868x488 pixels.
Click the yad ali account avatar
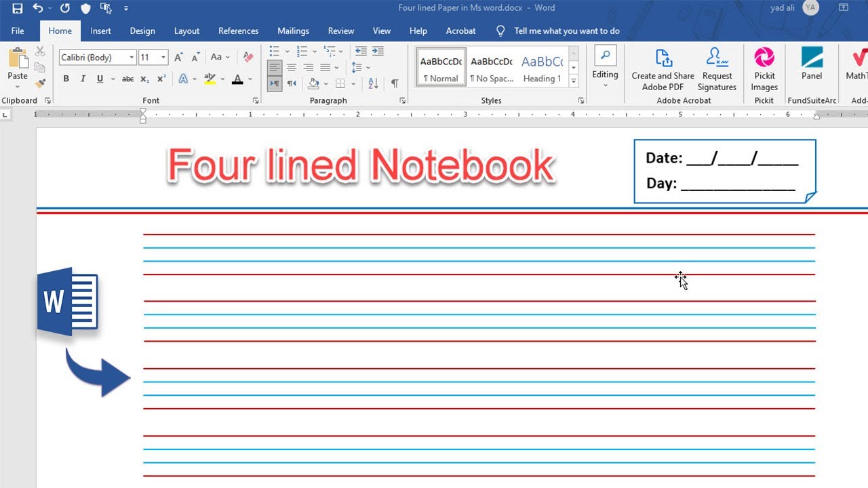pos(810,8)
